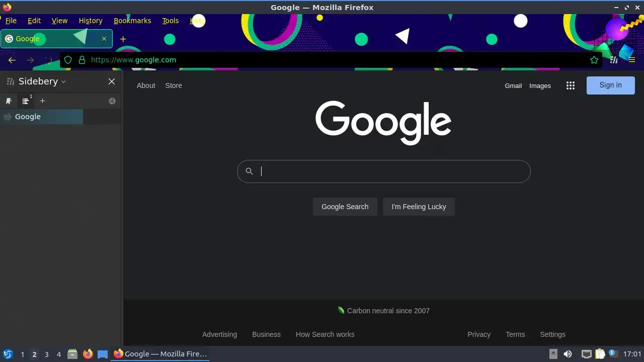Open the removable media eject tray icon
The width and height of the screenshot is (644, 362).
click(x=553, y=354)
